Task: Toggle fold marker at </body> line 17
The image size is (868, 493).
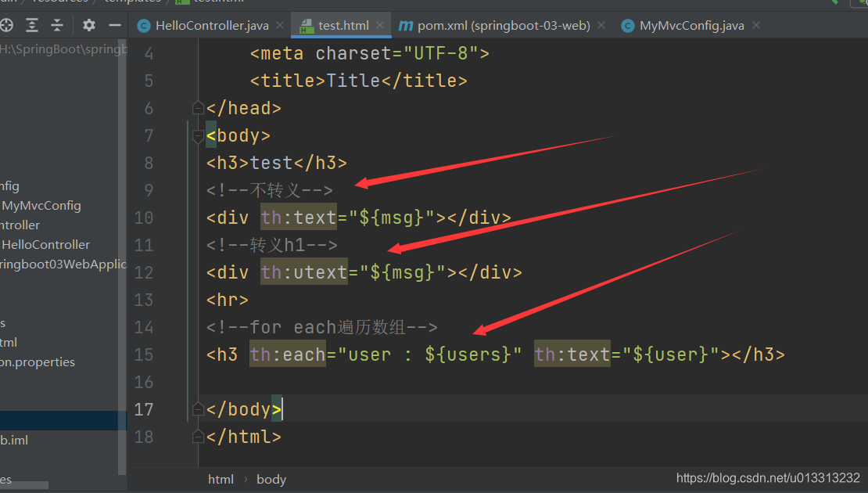Action: 198,409
